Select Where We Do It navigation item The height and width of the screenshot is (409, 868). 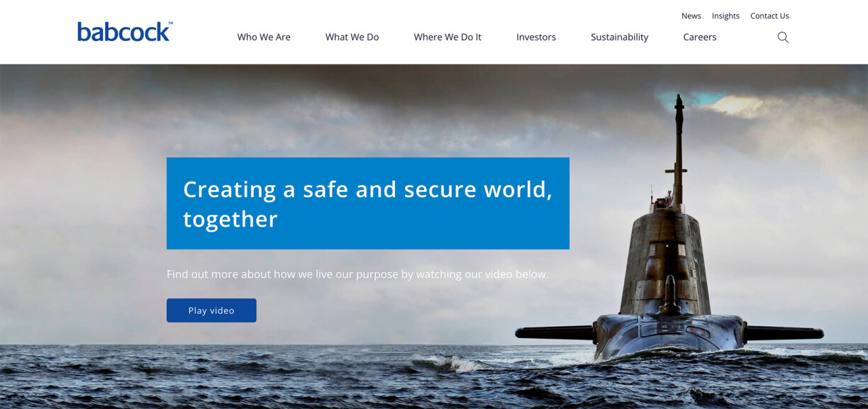(x=447, y=37)
